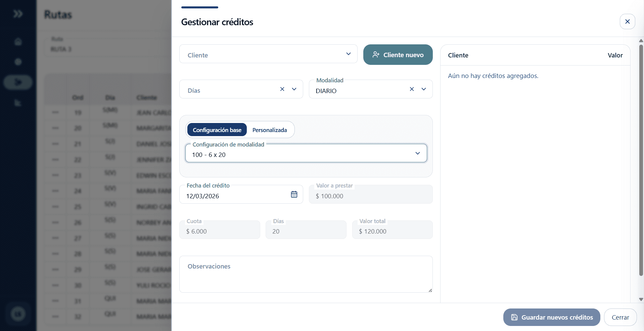Close the Gestionar créditos panel with X

[x=627, y=22]
